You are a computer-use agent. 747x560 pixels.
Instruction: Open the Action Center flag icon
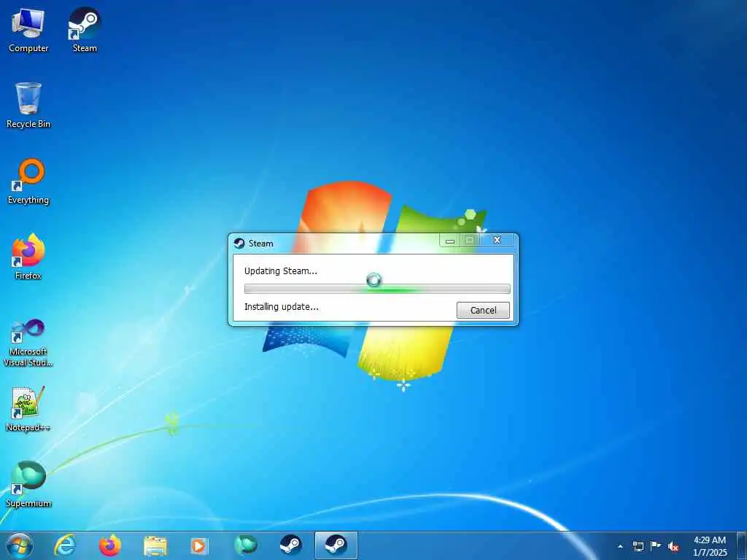[656, 545]
